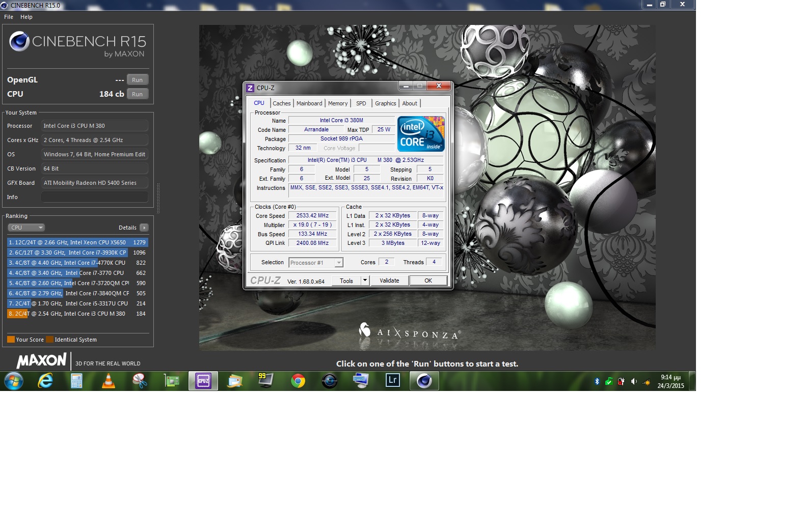Image resolution: width=804 pixels, height=532 pixels.
Task: Click the network signal tray icon
Action: coord(647,381)
